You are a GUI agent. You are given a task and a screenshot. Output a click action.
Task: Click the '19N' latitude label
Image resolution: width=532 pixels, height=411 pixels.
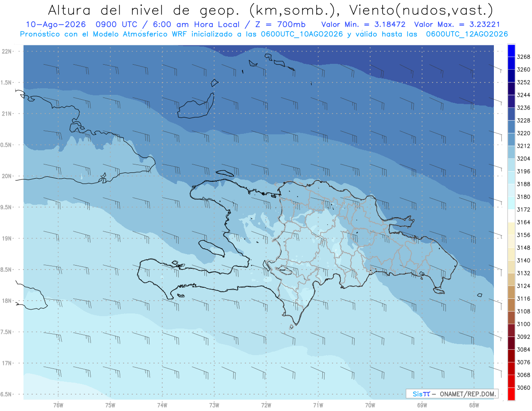coord(7,239)
